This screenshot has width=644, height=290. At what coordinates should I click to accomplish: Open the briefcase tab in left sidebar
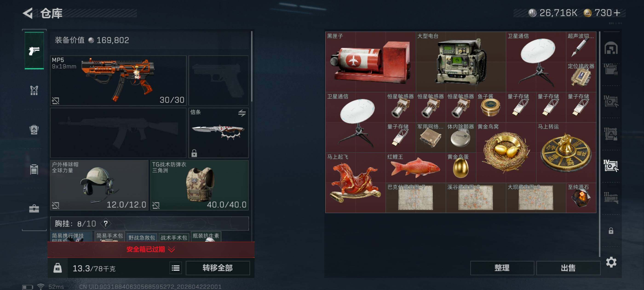pos(34,209)
